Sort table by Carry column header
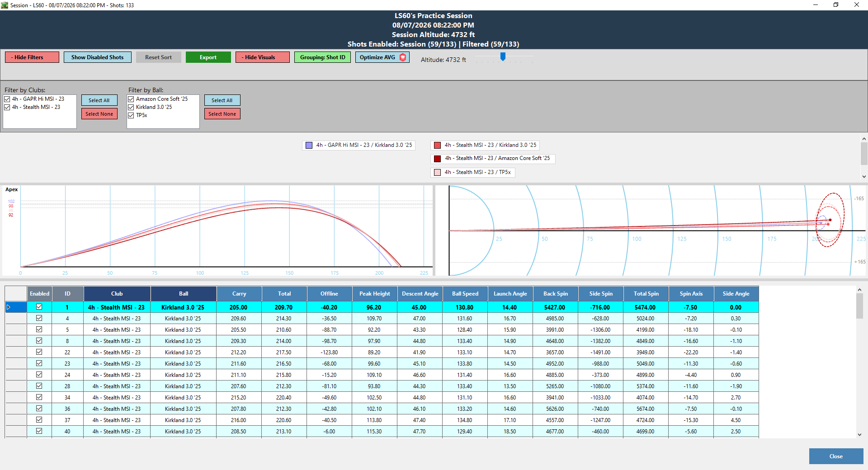 239,294
